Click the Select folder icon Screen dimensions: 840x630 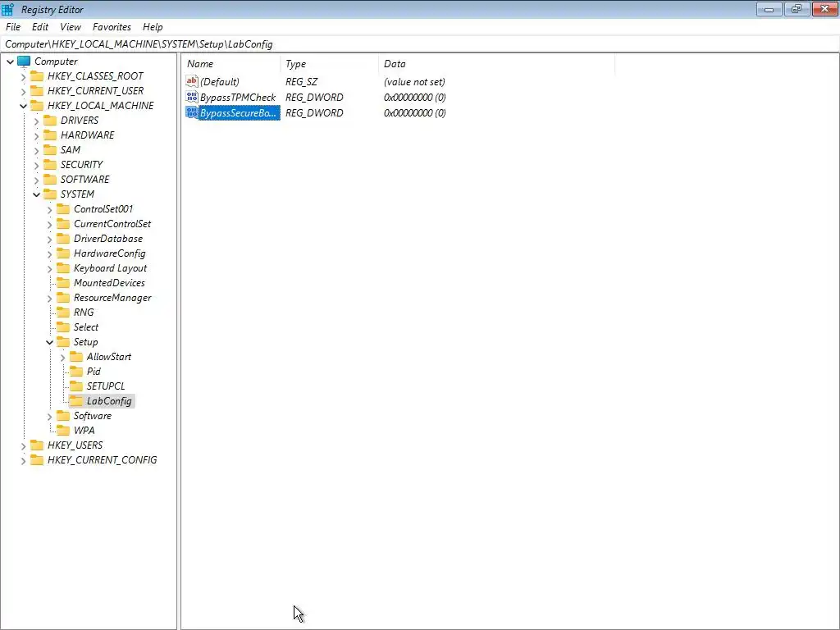click(x=63, y=326)
